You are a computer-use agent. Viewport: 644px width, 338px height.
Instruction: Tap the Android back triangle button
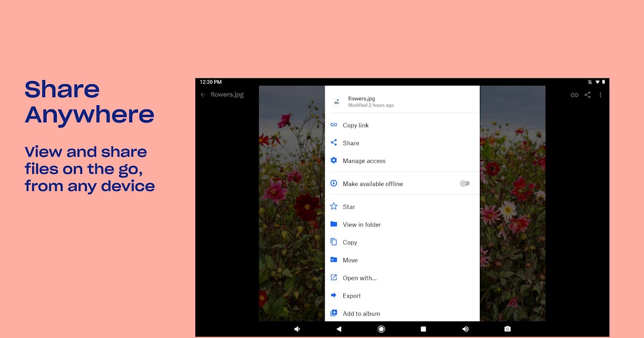click(x=339, y=329)
